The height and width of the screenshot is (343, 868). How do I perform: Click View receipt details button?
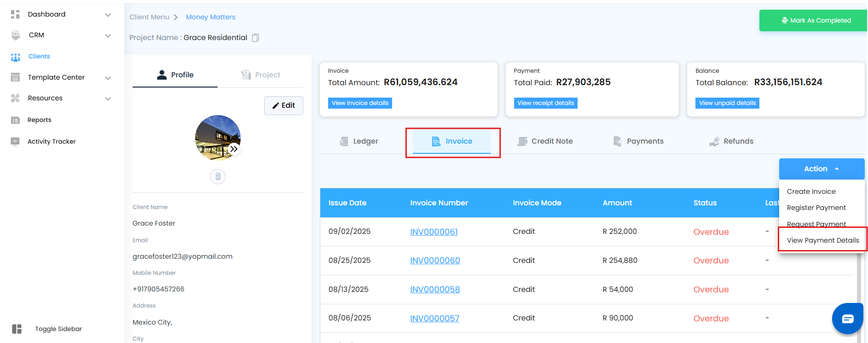coord(545,103)
